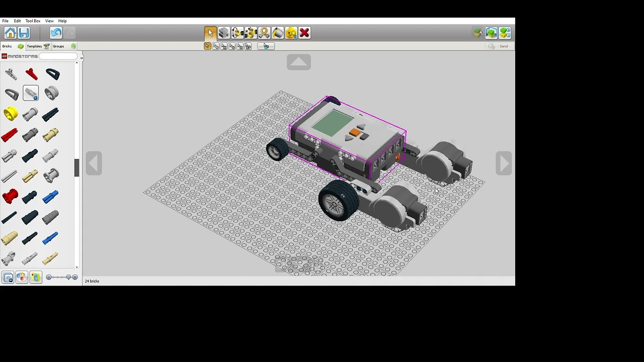Adjust the brick palette zoom slider
The image size is (644, 362).
[x=61, y=277]
